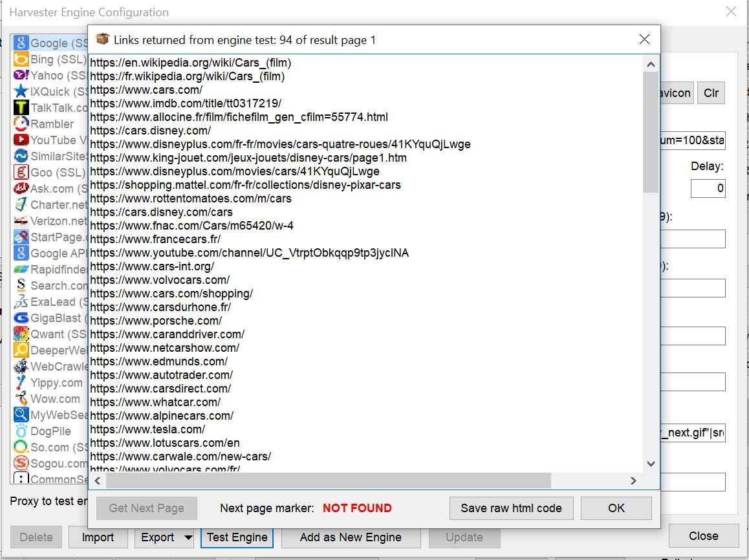Click the package icon in results dialog title
The image size is (749, 560).
click(102, 39)
